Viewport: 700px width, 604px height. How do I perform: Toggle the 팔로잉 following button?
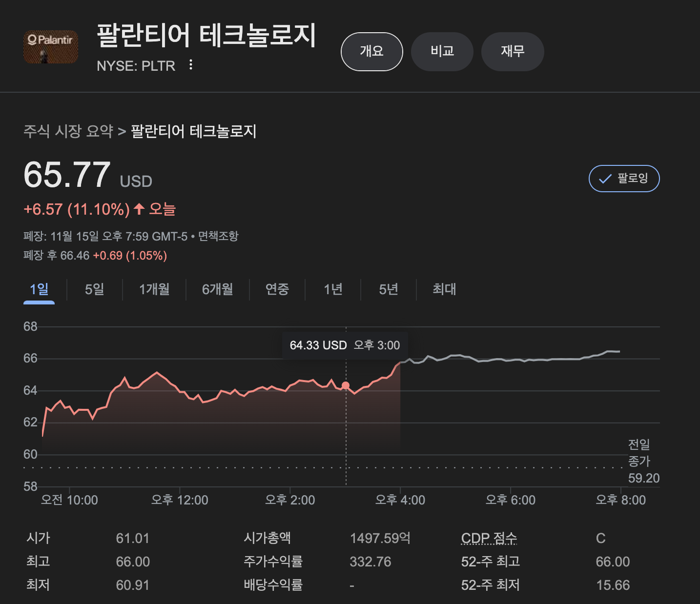624,179
